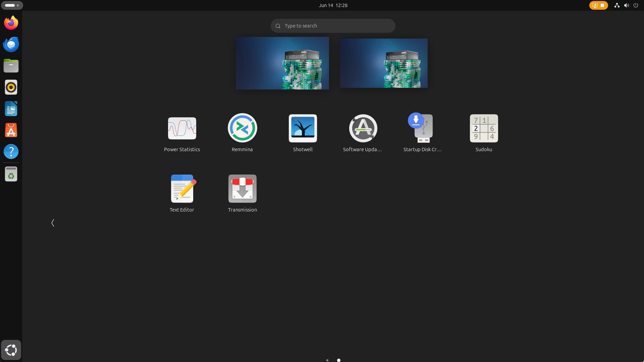Open the volume indicator in top bar
644x362 pixels.
tap(626, 5)
